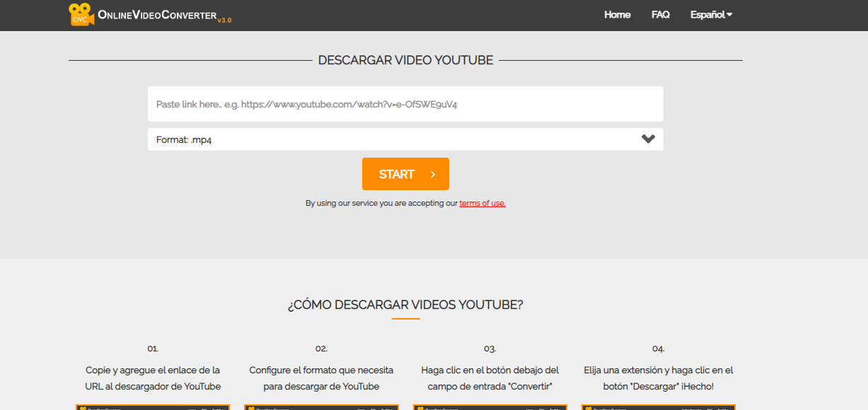Viewport: 868px width, 410px height.
Task: Click the orange START button
Action: pyautogui.click(x=405, y=174)
